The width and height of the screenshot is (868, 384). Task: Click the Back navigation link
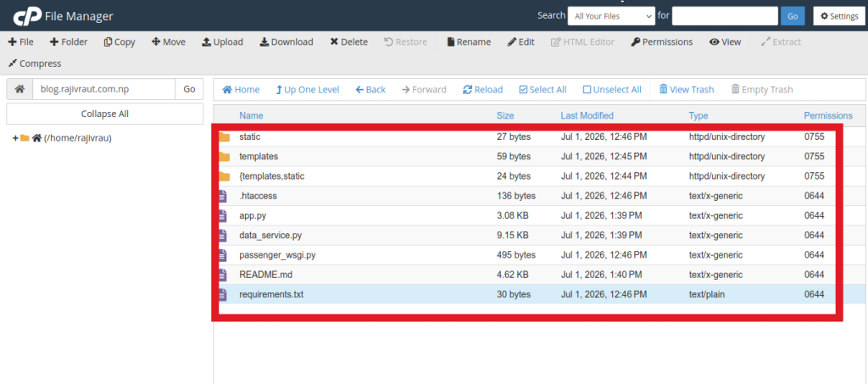[370, 90]
